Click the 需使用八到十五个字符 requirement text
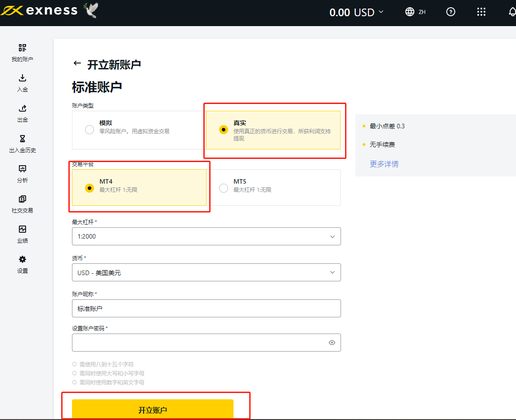Screen dimensions: 516x420 (x=106, y=364)
